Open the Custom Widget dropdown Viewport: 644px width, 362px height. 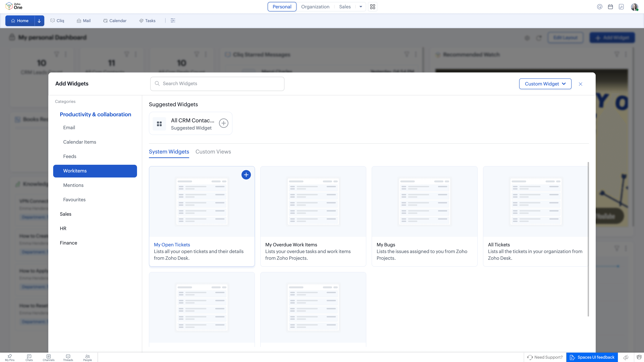coord(545,84)
